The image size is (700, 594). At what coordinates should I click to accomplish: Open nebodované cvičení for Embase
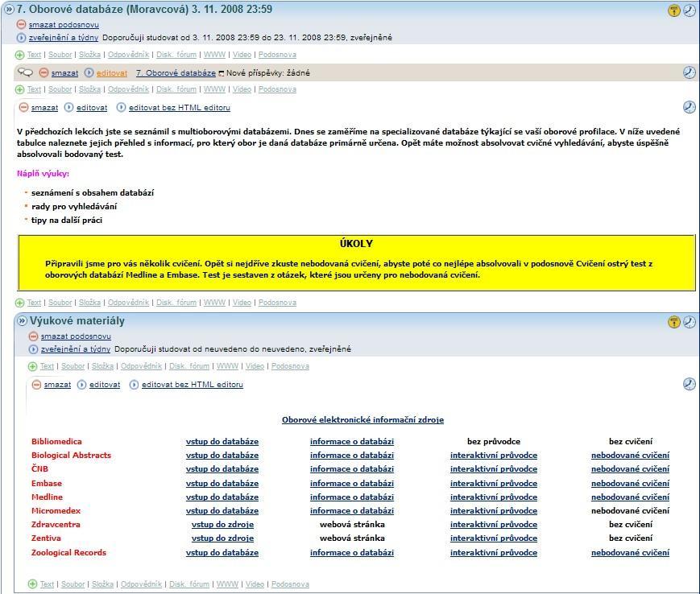pos(631,484)
